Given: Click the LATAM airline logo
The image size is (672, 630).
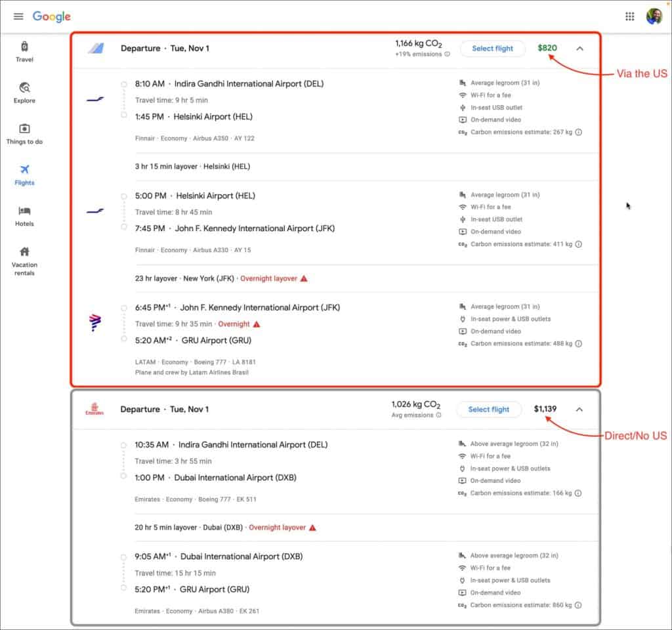Looking at the screenshot, I should (94, 323).
